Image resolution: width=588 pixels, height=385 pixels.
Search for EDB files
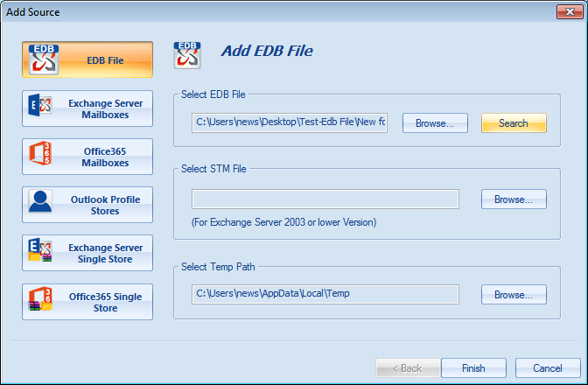(x=514, y=123)
